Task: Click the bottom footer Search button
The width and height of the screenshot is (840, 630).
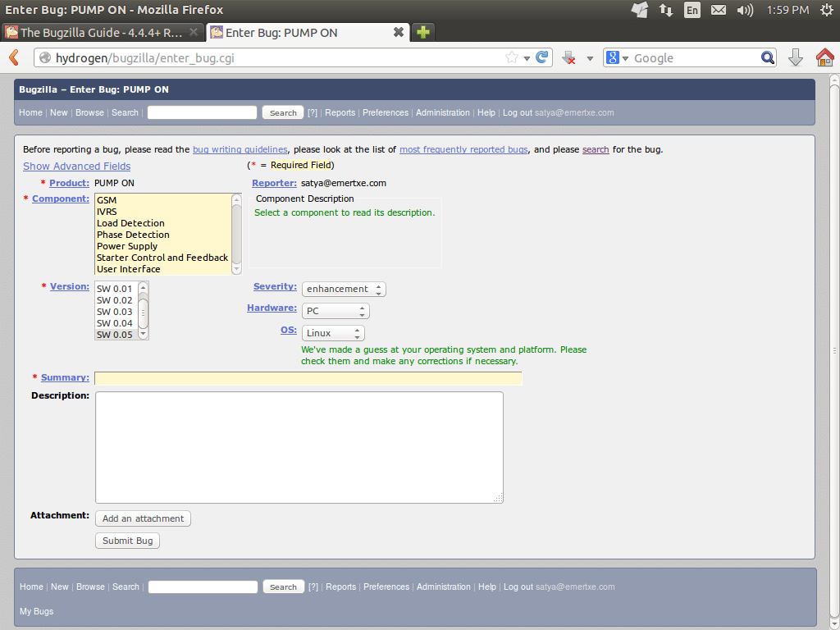Action: tap(283, 587)
